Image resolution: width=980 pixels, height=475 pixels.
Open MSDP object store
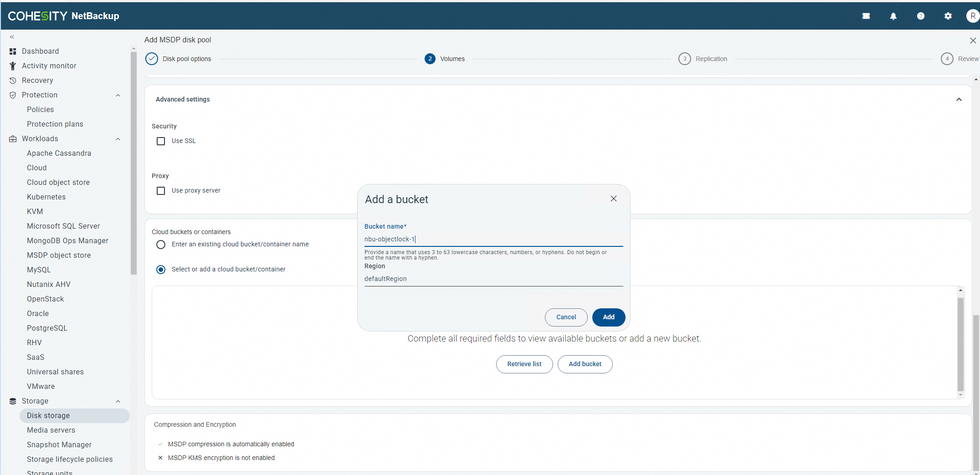pyautogui.click(x=59, y=255)
